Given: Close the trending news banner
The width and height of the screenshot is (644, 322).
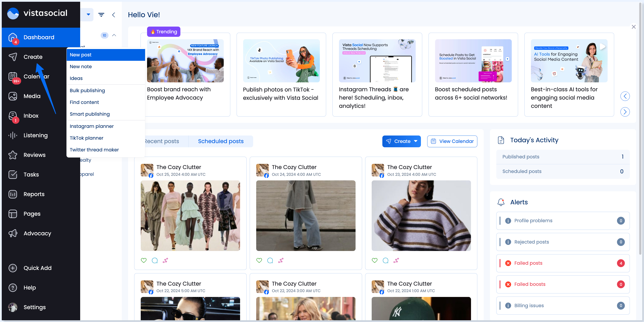Looking at the screenshot, I should pos(634,27).
